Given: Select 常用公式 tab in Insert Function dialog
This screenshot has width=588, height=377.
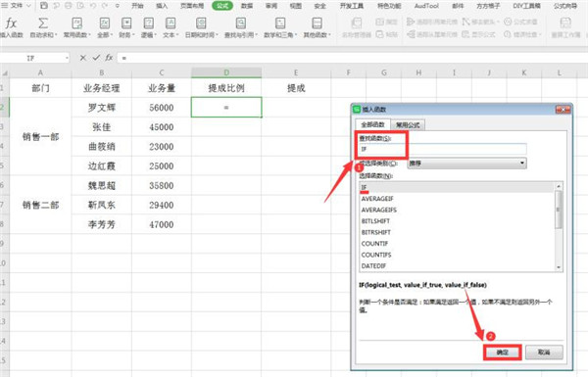Looking at the screenshot, I should pyautogui.click(x=408, y=125).
